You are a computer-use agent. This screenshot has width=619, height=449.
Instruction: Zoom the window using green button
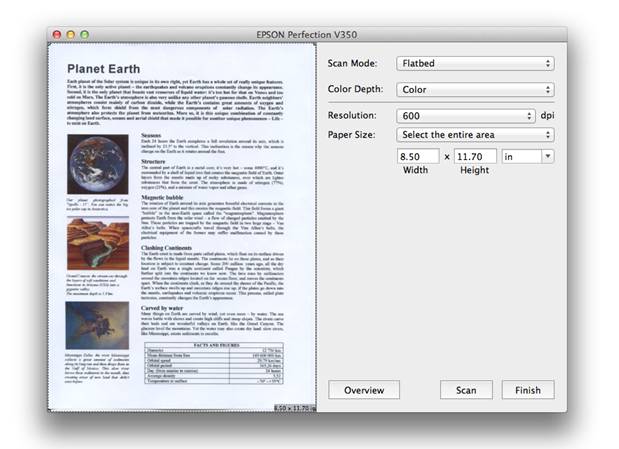coord(85,34)
